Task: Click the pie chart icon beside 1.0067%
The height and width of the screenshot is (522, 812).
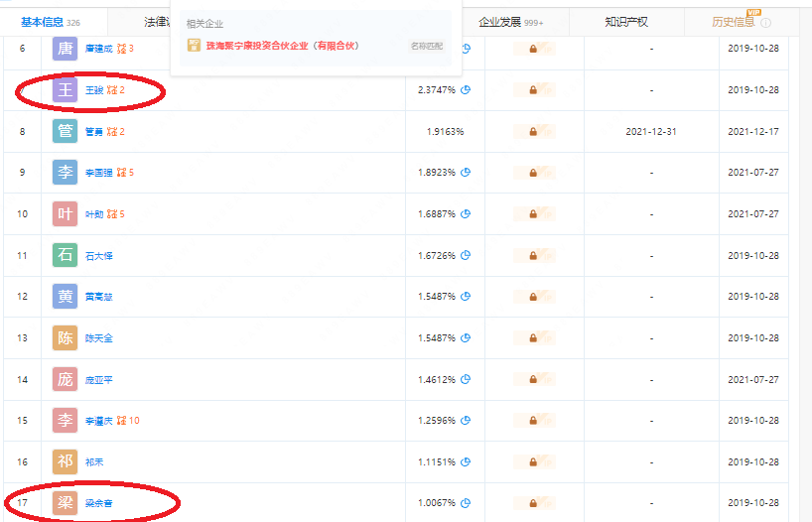Action: coord(466,503)
